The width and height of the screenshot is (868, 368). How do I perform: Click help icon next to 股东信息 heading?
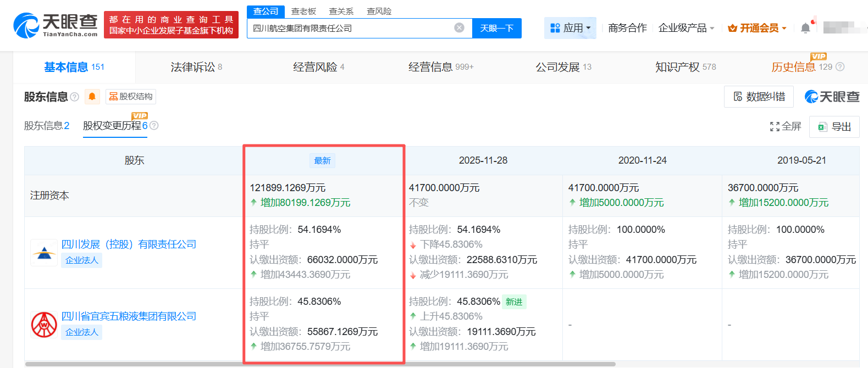click(x=75, y=97)
